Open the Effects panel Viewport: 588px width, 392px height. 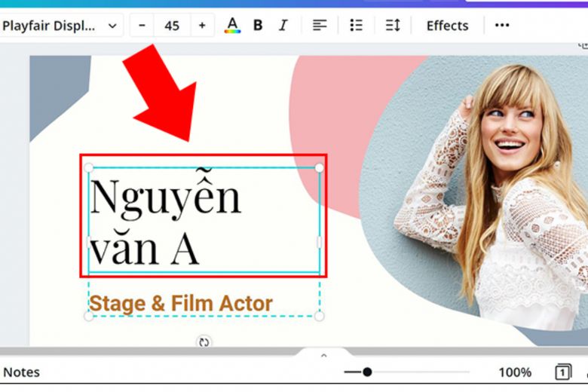point(447,26)
